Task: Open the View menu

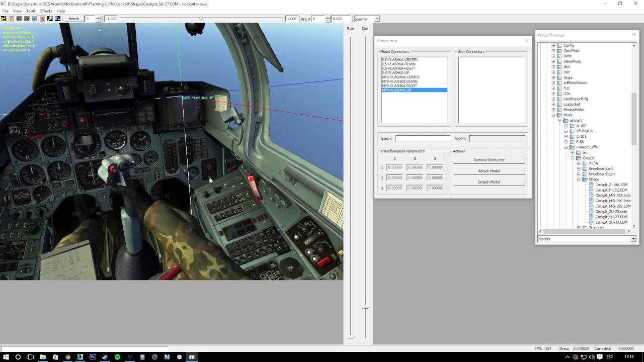Action: pos(17,11)
